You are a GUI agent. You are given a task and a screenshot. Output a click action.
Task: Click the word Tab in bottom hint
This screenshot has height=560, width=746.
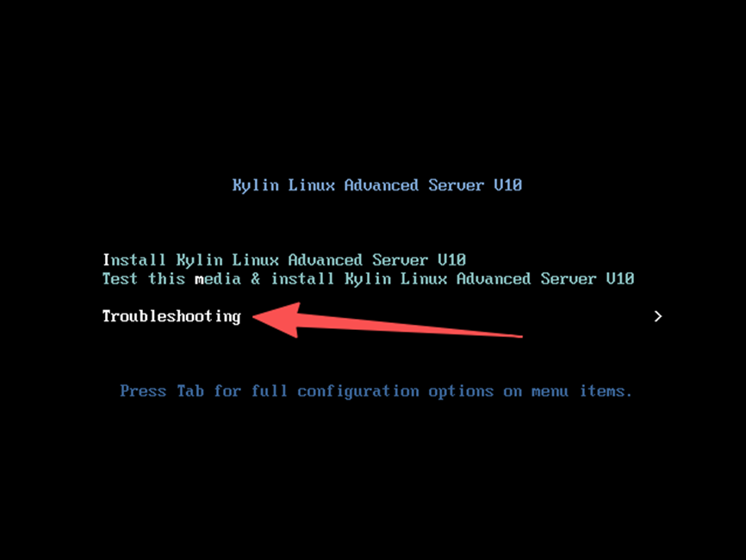(190, 391)
